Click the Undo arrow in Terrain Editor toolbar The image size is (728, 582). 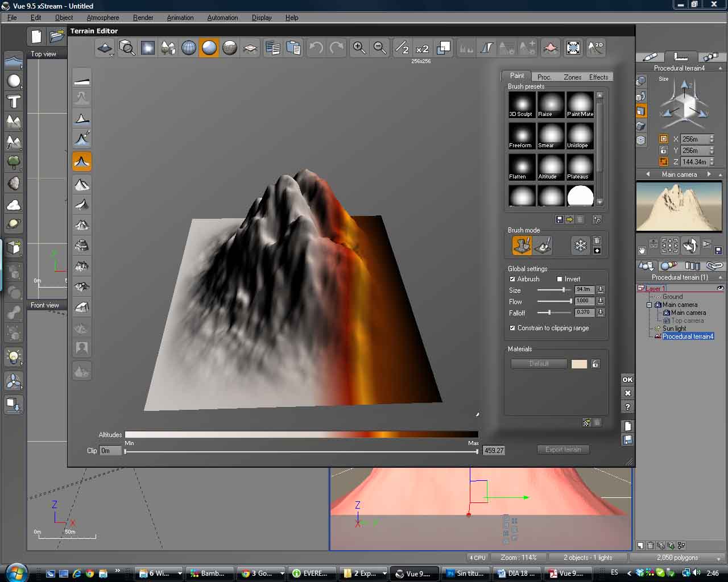click(x=316, y=48)
